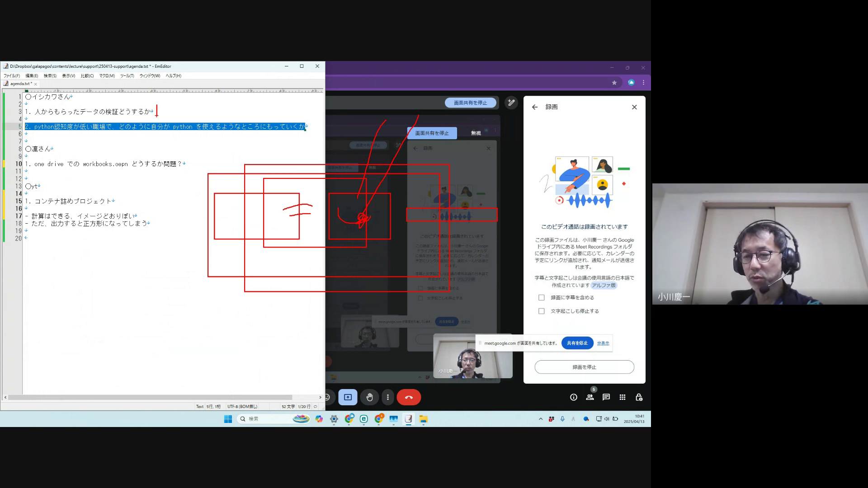
Task: Click the present screen share icon
Action: tap(348, 397)
